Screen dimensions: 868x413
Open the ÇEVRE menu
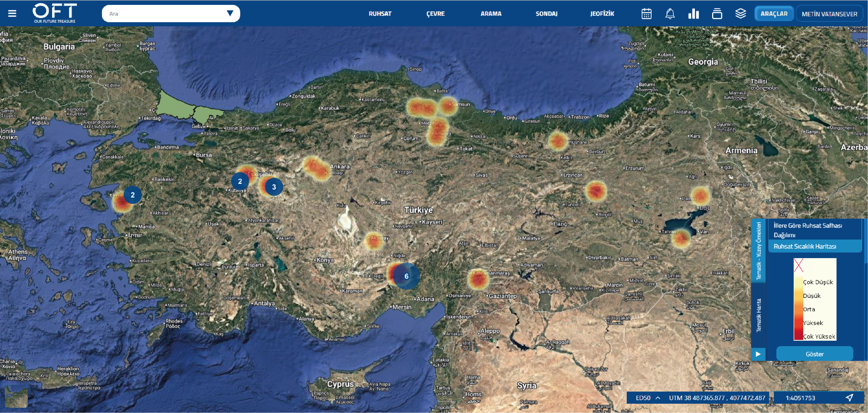coord(435,14)
